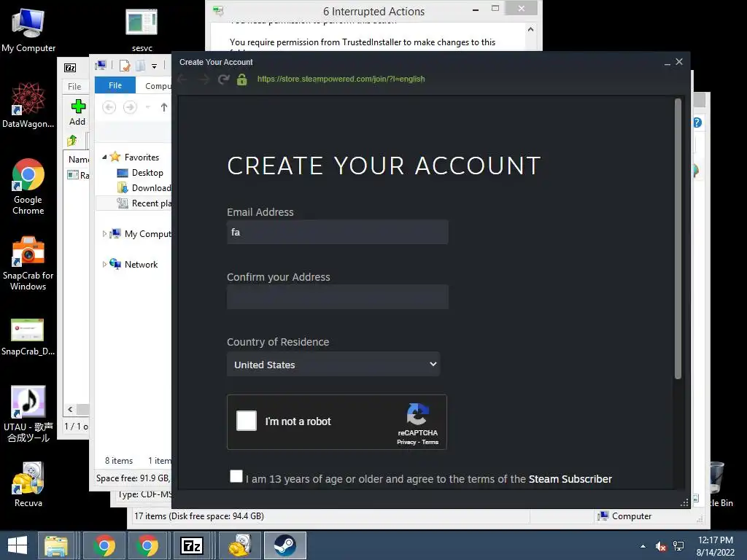Screen dimensions: 747x560
Task: Tick the 13 years or older agreement checkbox
Action: tap(236, 476)
